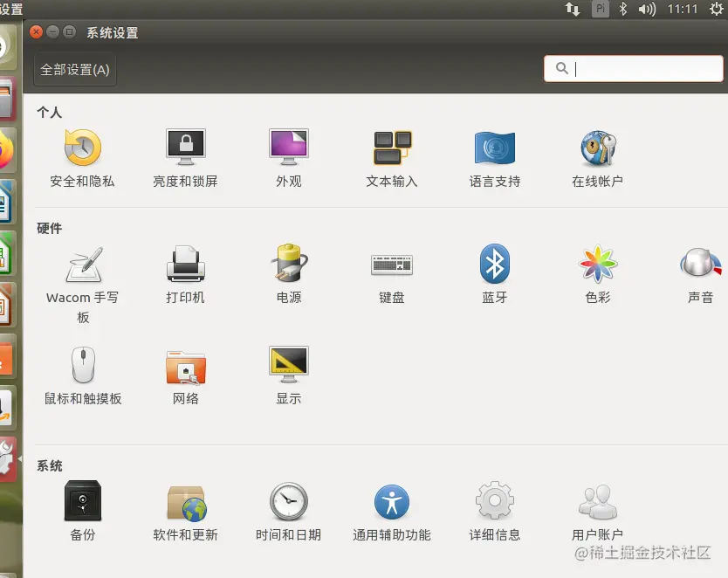Open 语言支持 settings
728x578 pixels.
click(x=494, y=158)
